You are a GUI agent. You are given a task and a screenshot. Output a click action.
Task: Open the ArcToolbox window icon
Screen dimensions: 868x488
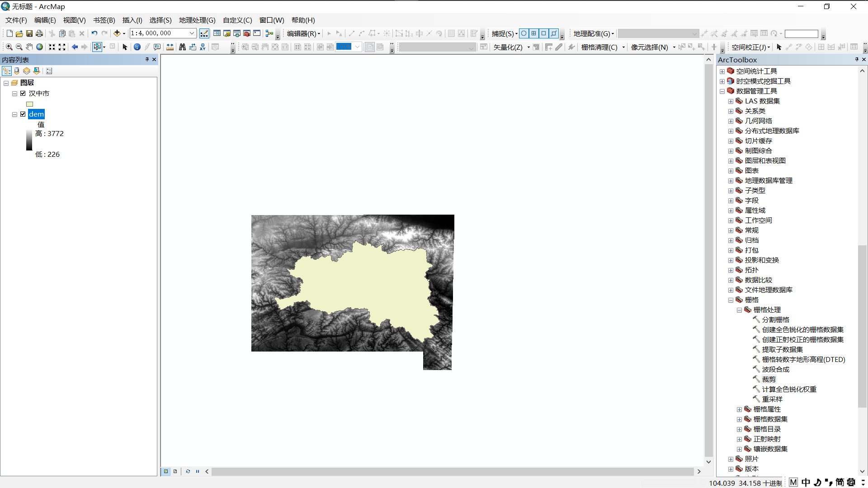[247, 33]
